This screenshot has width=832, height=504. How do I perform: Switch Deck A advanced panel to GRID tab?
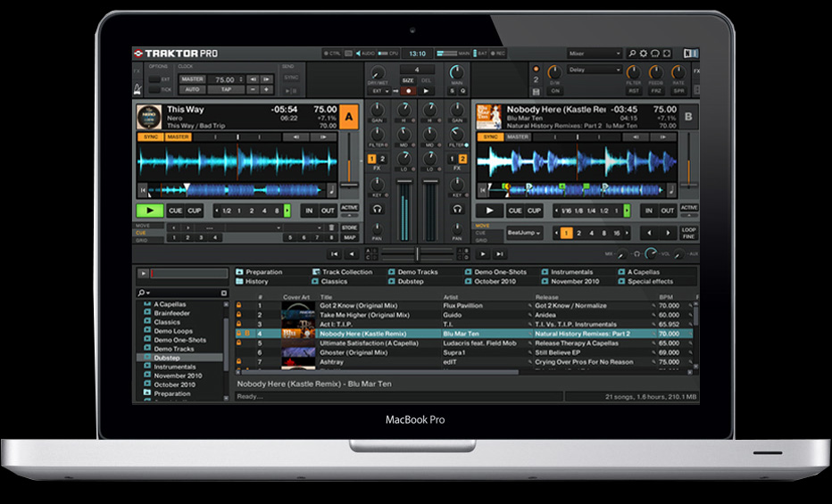click(142, 240)
